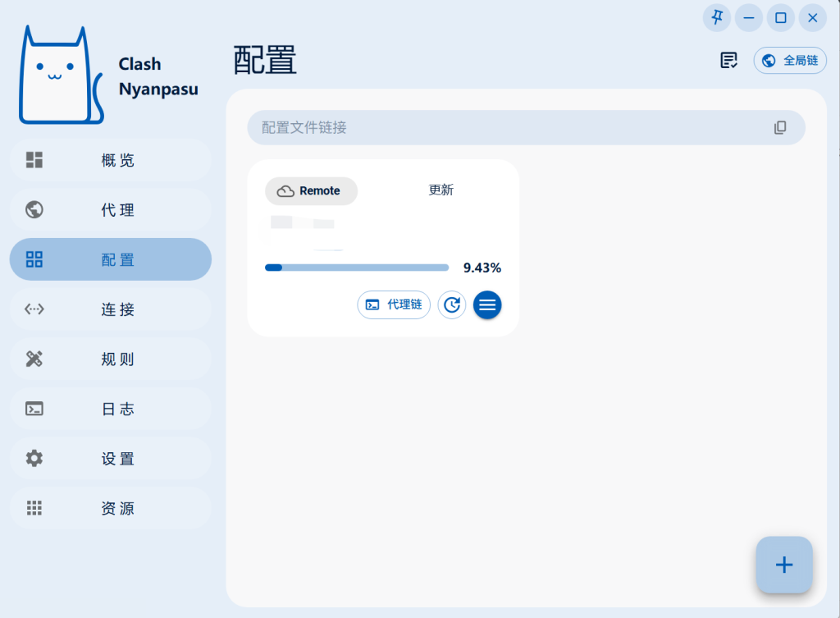
Task: Open the 设置 settings section
Action: point(110,458)
